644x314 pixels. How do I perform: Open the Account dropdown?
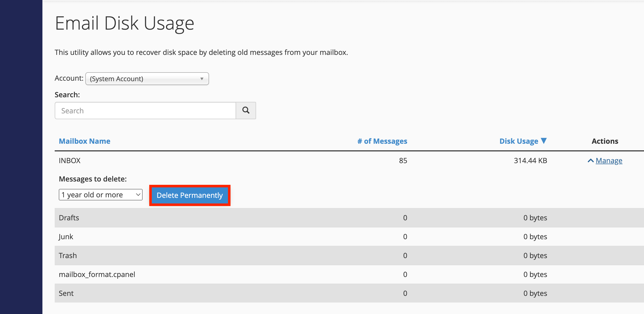coord(147,79)
